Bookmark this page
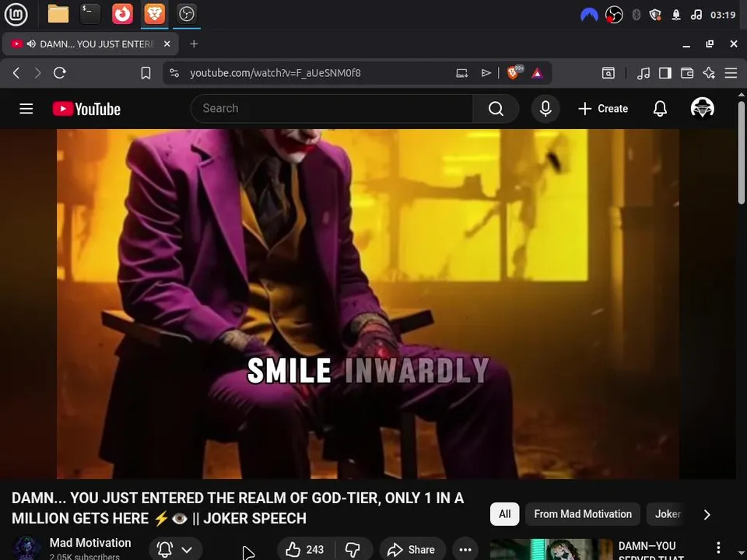 tap(146, 73)
